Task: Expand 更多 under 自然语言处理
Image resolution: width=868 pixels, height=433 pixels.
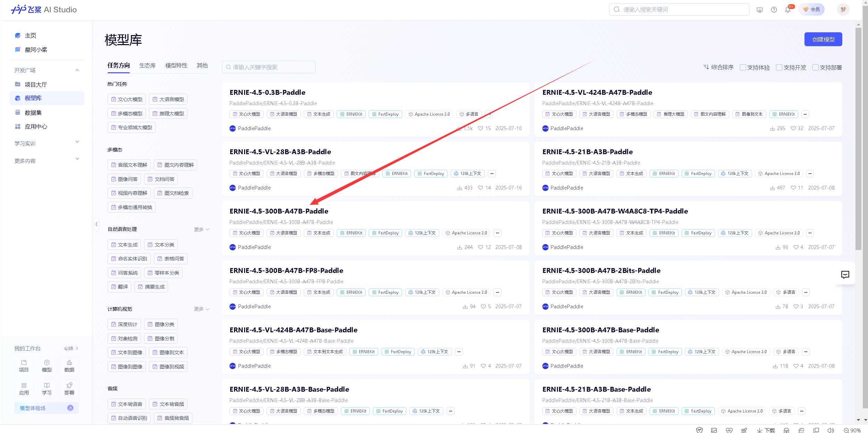Action: [202, 230]
